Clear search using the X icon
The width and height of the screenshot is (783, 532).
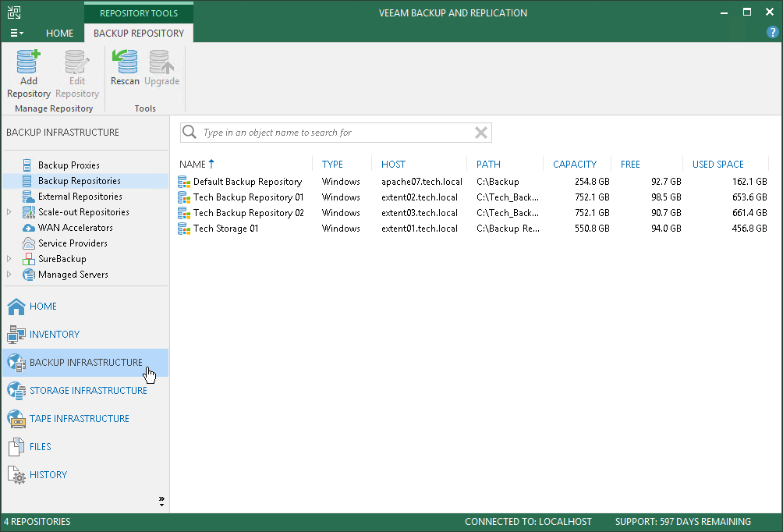tap(481, 133)
